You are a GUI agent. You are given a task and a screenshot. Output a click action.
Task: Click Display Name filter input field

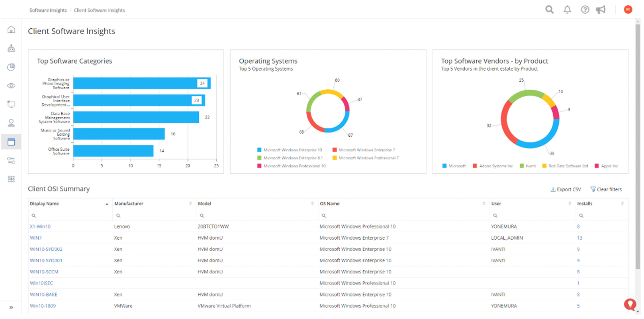click(70, 215)
